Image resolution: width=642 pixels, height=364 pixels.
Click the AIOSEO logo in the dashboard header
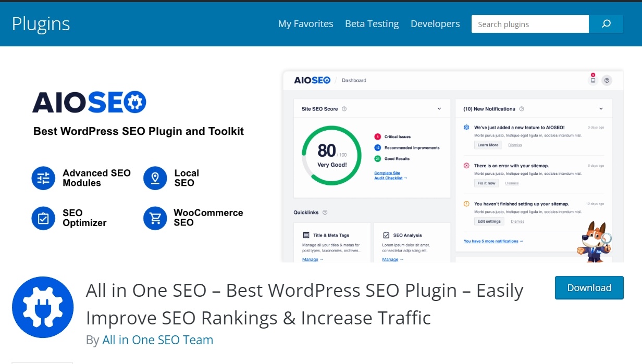click(312, 80)
